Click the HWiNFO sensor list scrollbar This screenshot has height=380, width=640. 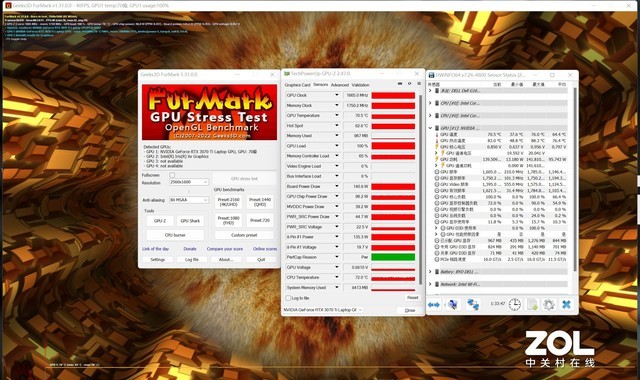(576, 180)
